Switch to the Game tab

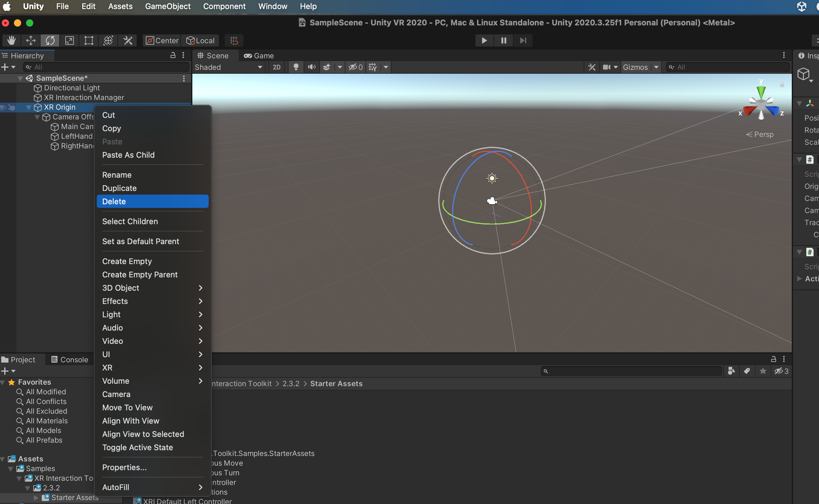259,56
